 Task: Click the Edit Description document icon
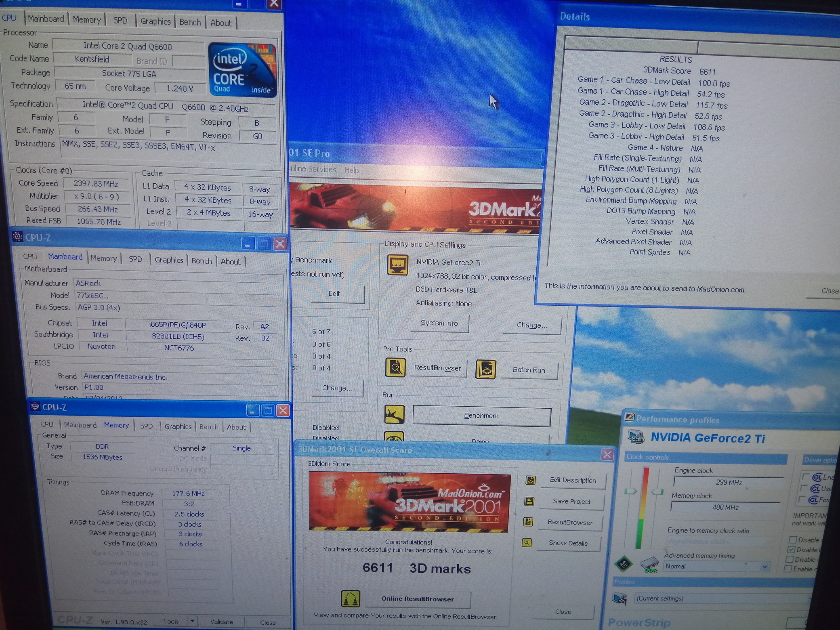coord(530,480)
